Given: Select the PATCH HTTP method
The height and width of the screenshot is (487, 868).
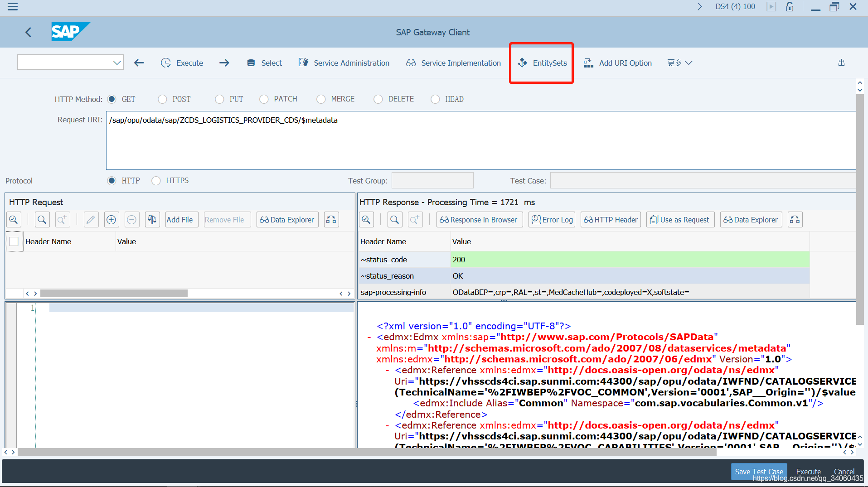Looking at the screenshot, I should click(x=264, y=99).
